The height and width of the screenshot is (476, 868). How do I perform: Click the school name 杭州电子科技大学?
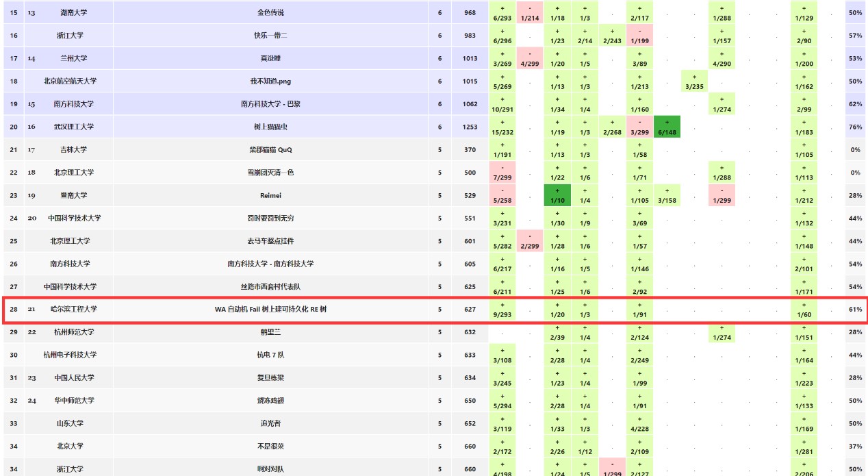72,355
